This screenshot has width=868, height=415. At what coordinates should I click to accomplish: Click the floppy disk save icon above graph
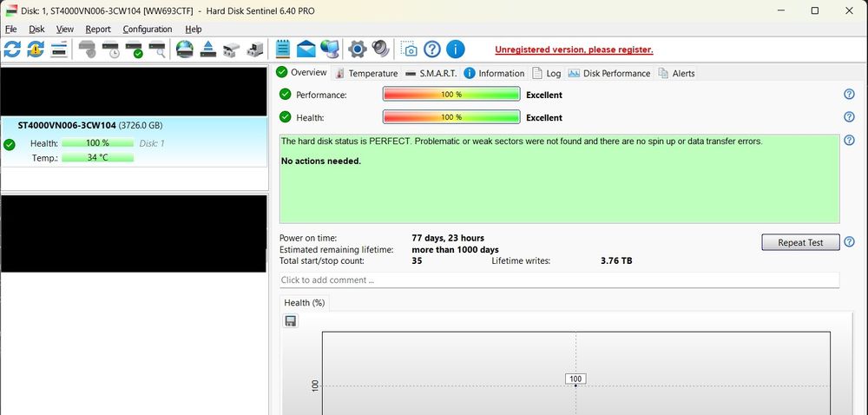point(290,321)
